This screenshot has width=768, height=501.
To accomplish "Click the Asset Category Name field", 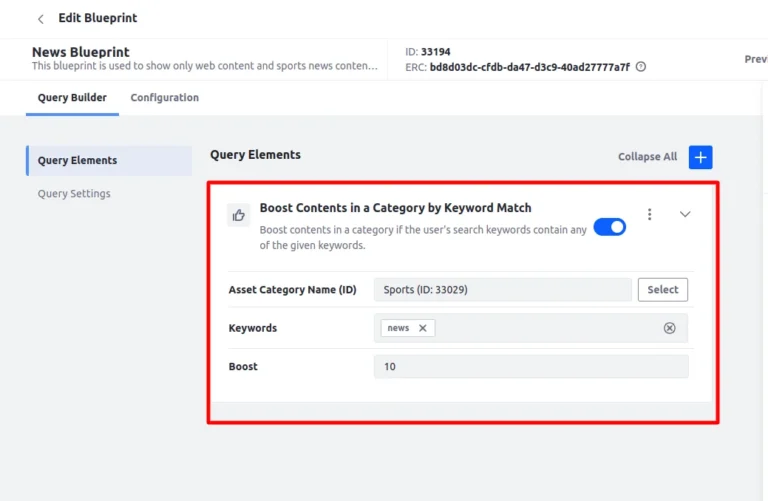I will pyautogui.click(x=503, y=289).
